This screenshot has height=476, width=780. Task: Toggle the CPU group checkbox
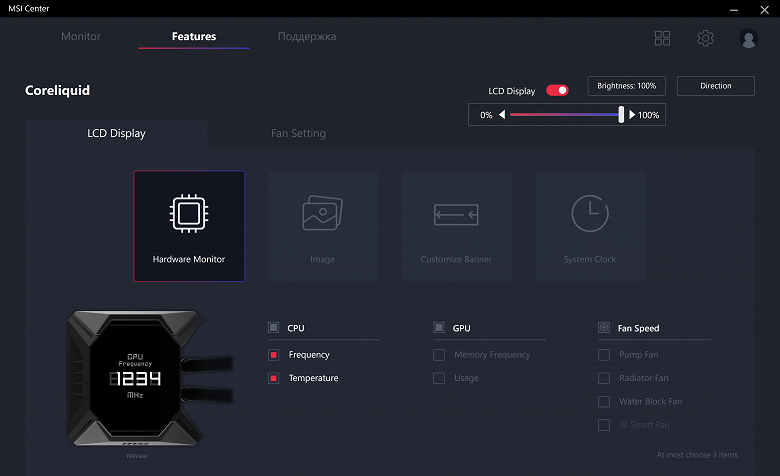coord(274,328)
